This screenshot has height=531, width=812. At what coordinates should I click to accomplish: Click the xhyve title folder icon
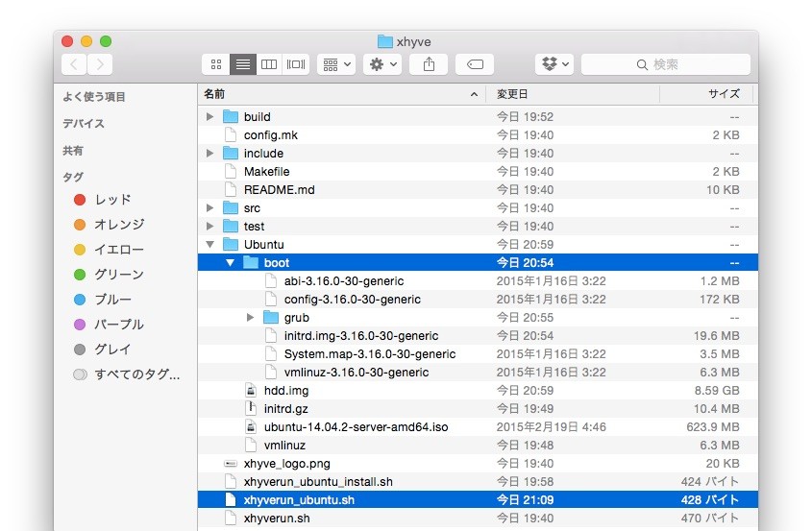(384, 41)
